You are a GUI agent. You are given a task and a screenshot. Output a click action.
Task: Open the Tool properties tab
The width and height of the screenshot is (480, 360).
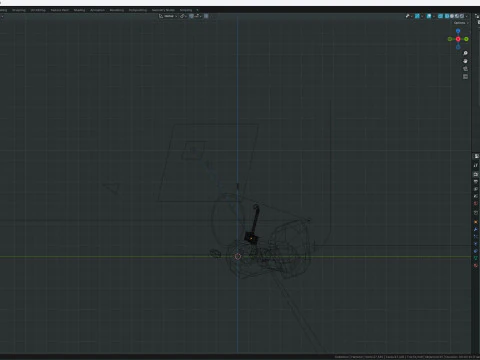[476, 166]
